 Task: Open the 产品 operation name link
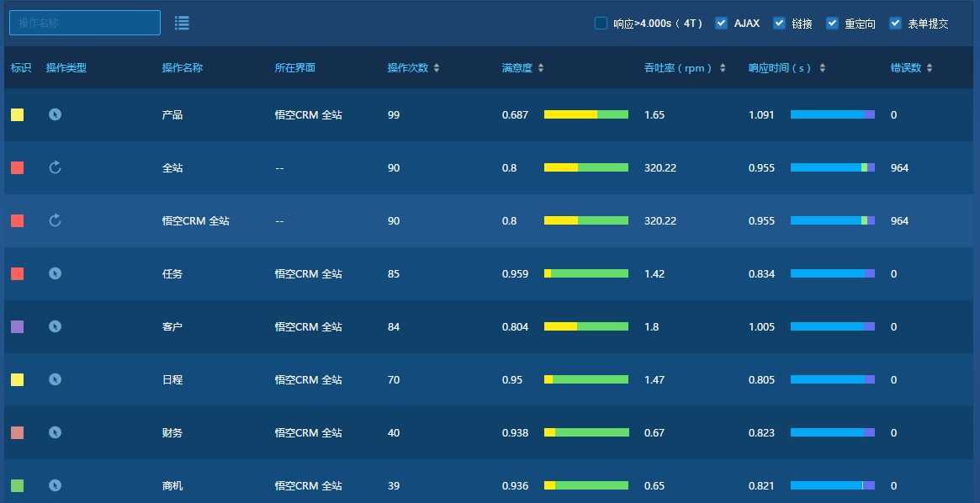[x=173, y=114]
